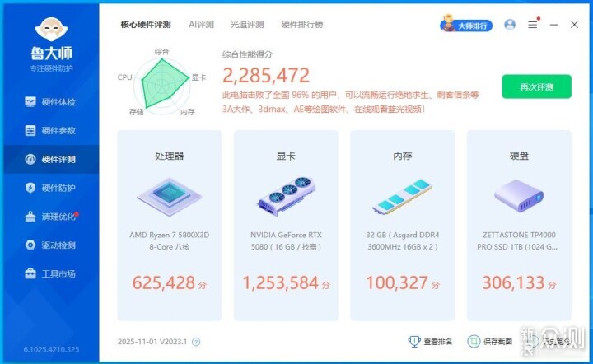Click the processor chip illustration

point(170,196)
